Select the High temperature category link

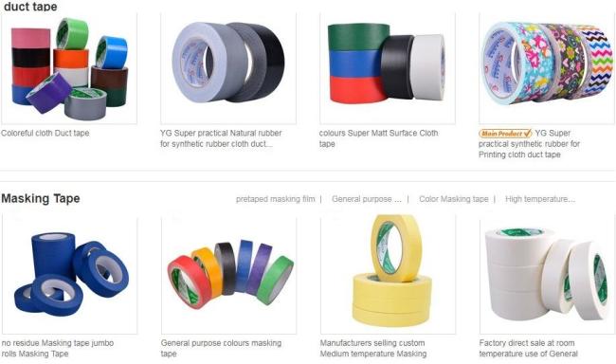tap(540, 199)
